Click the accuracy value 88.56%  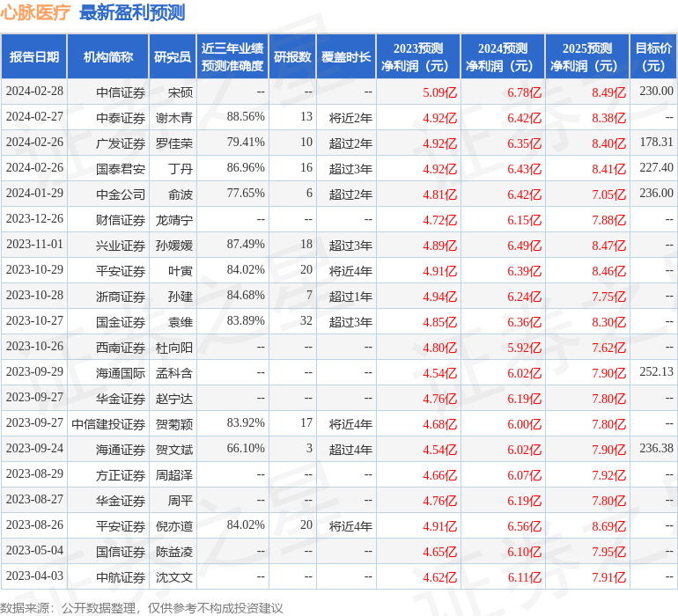click(x=246, y=117)
